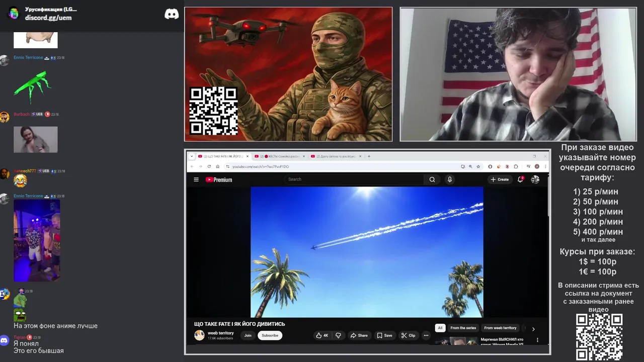Click the Tigran username in chat
The image size is (644, 362).
tap(20, 337)
